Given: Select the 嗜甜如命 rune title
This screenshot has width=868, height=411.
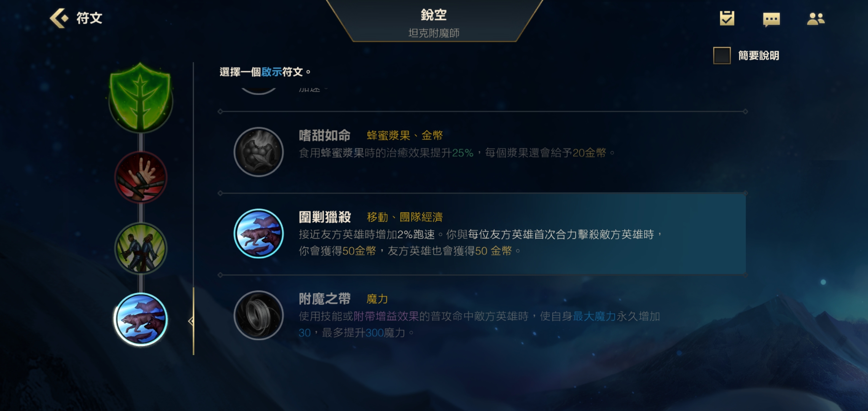Looking at the screenshot, I should coord(324,135).
